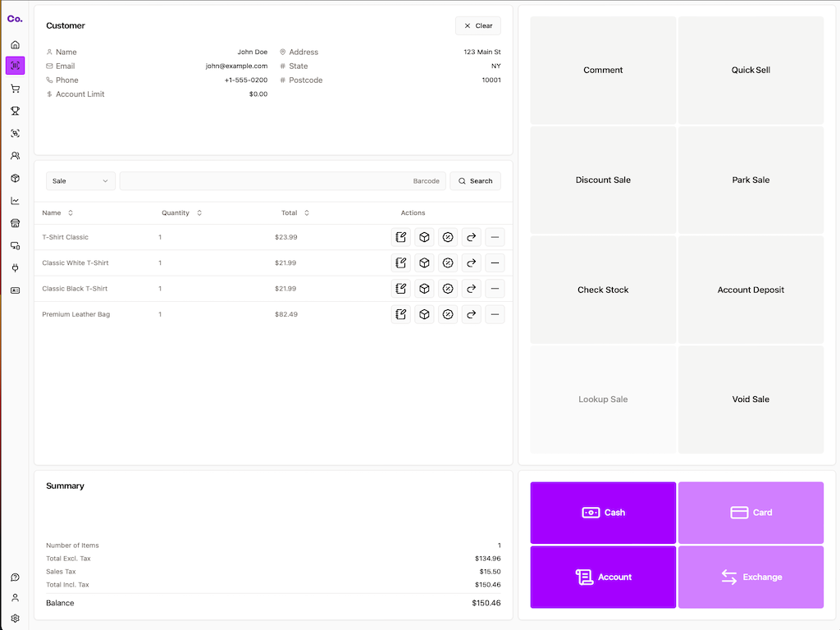This screenshot has height=630, width=840.
Task: Select the Park Sale tile
Action: tap(751, 180)
